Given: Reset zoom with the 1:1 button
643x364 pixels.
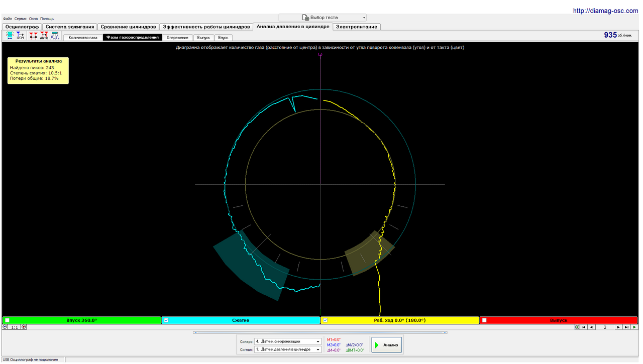Looking at the screenshot, I should 15,327.
